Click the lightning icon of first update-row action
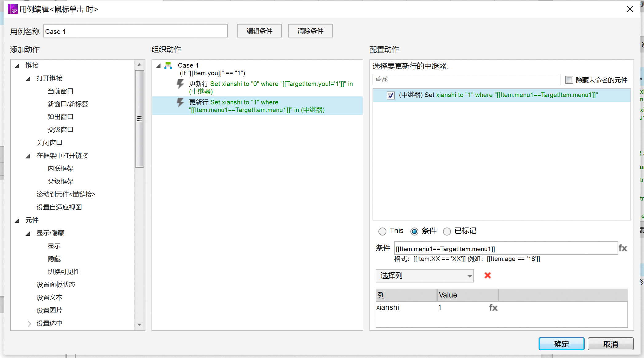This screenshot has width=644, height=358. pyautogui.click(x=180, y=84)
